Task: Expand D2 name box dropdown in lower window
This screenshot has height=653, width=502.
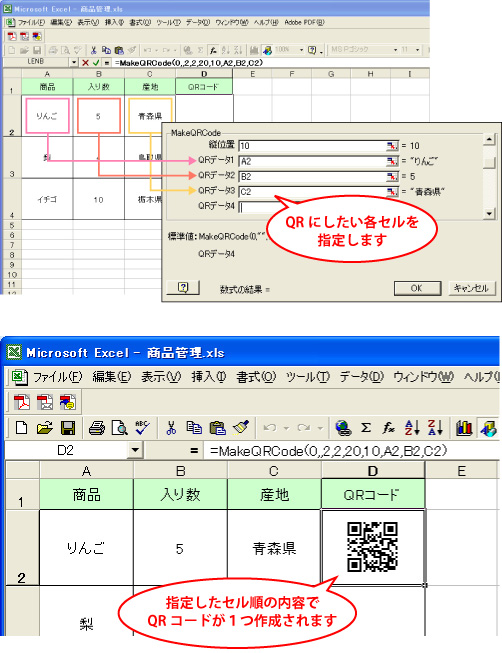Action: click(x=135, y=450)
